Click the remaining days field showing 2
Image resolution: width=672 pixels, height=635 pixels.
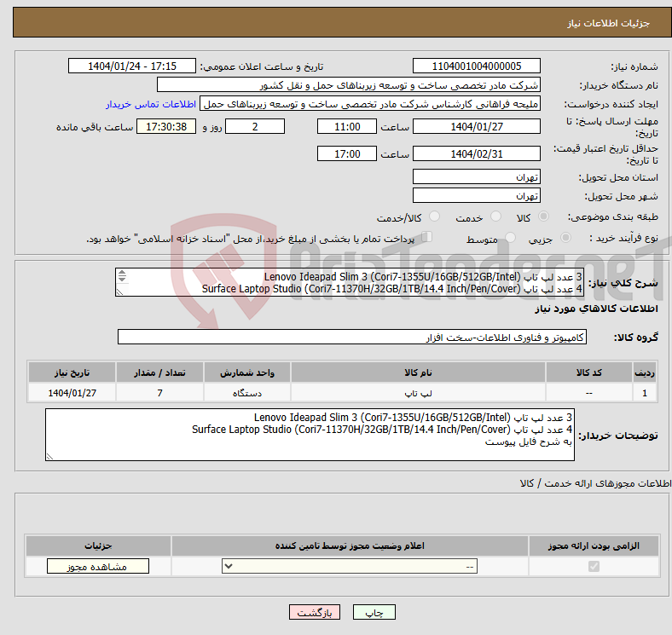[255, 126]
